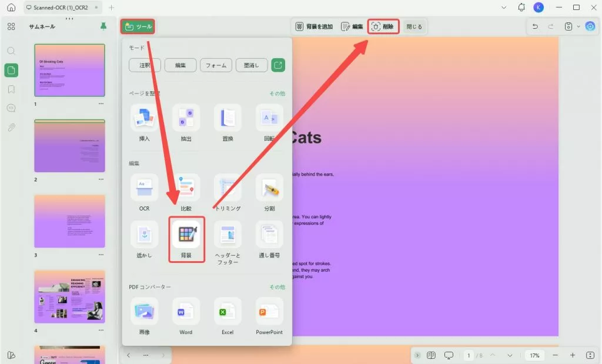Open the 比較 compare tool
The image size is (602, 364).
186,193
